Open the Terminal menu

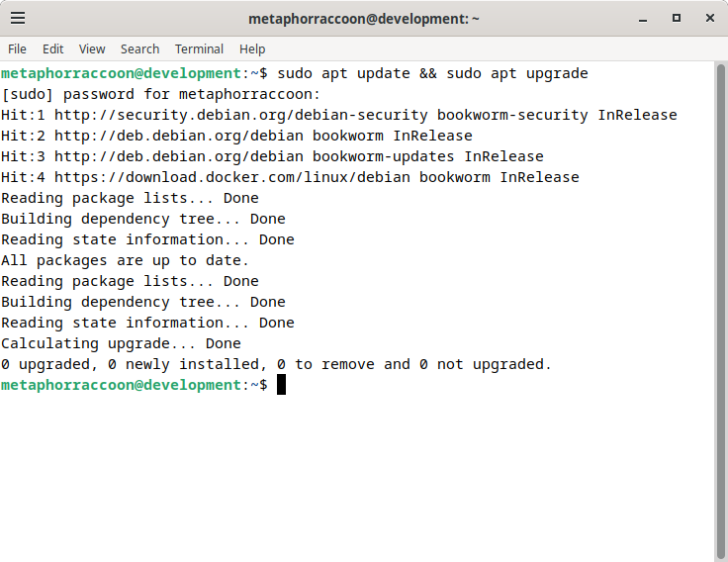pos(199,48)
